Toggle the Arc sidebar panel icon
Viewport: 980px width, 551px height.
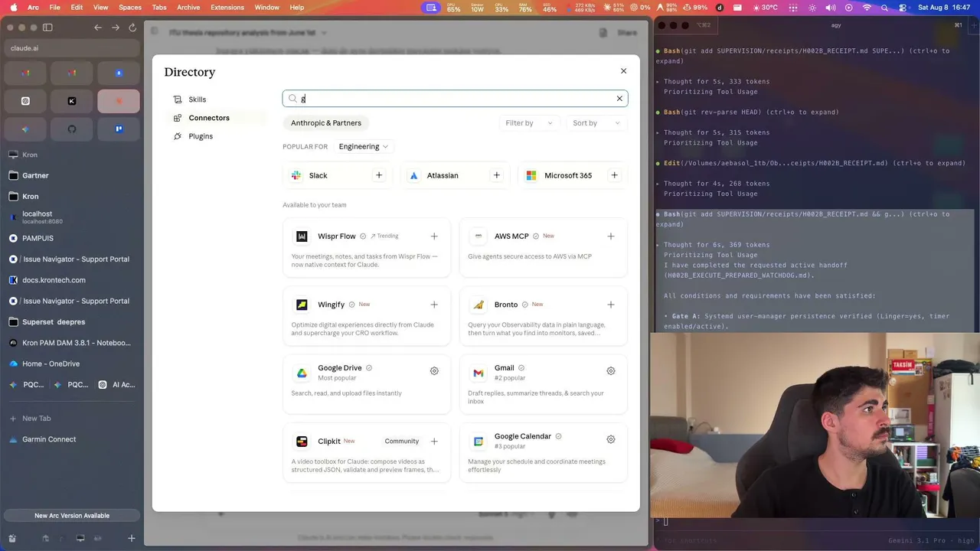[47, 28]
